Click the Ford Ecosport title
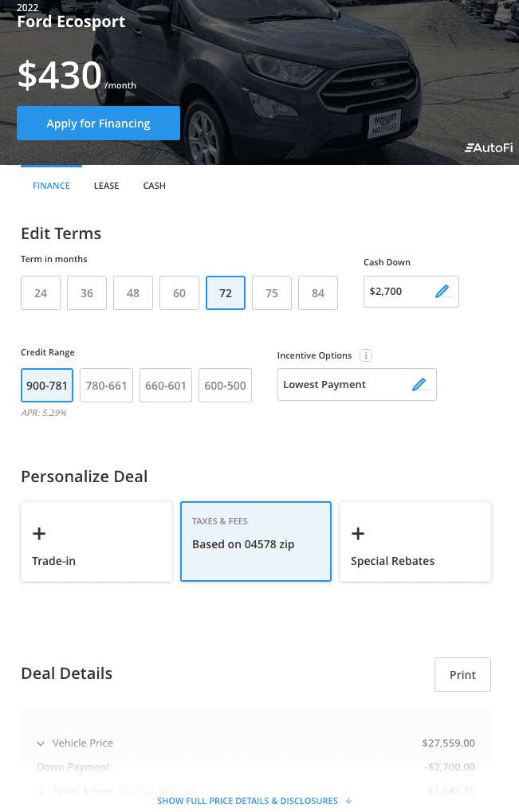Screen dimensions: 519x812 [x=71, y=22]
